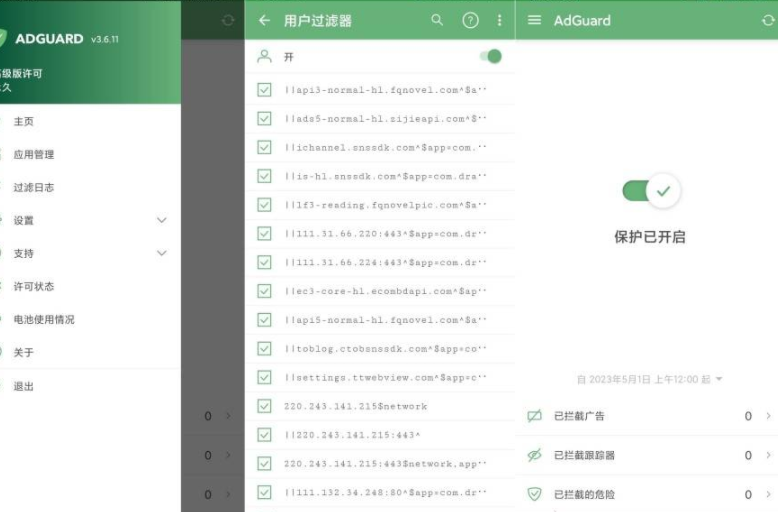Screen dimensions: 778x512
Task: Uncheck the ichannel.snssdk.com rule checkbox
Action: (264, 147)
